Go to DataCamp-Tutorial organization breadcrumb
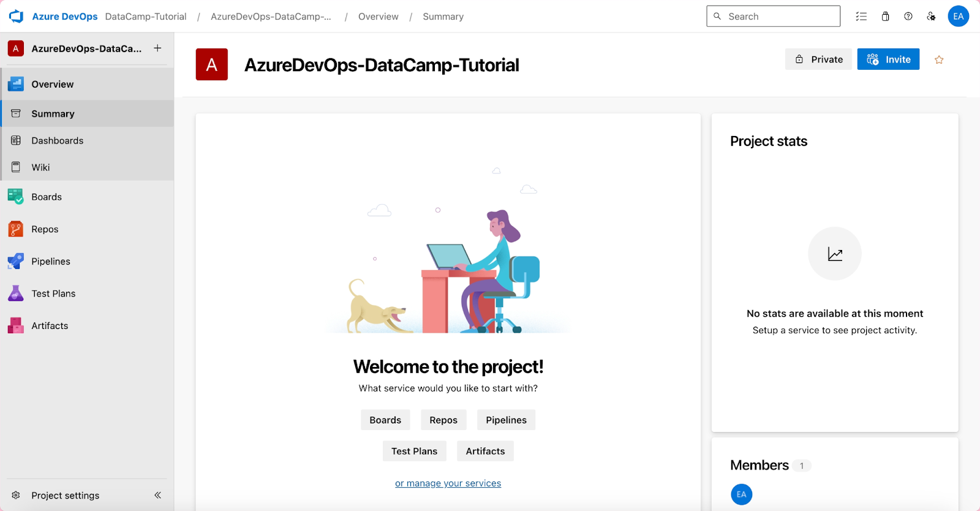Image resolution: width=980 pixels, height=511 pixels. 146,17
